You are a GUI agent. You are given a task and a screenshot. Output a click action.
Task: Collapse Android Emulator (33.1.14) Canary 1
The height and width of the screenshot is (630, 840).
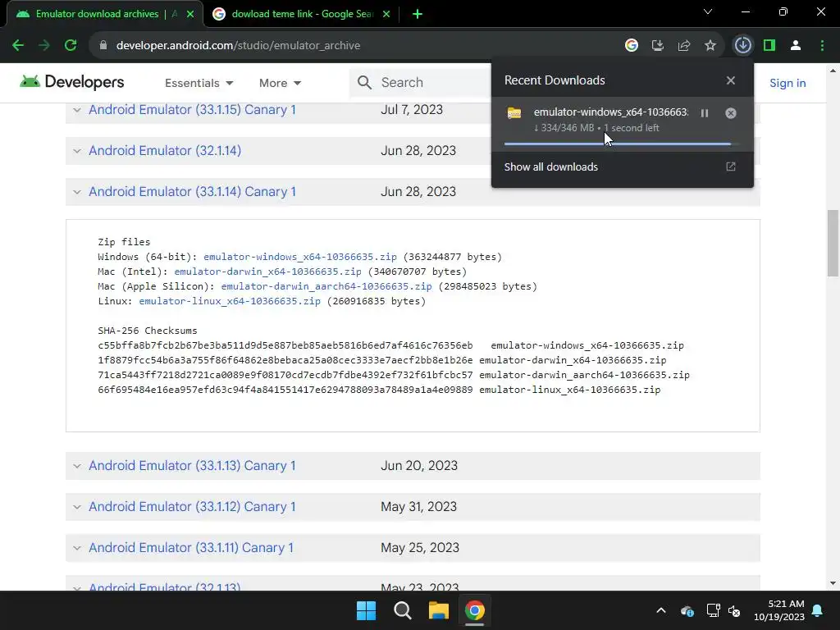[192, 192]
